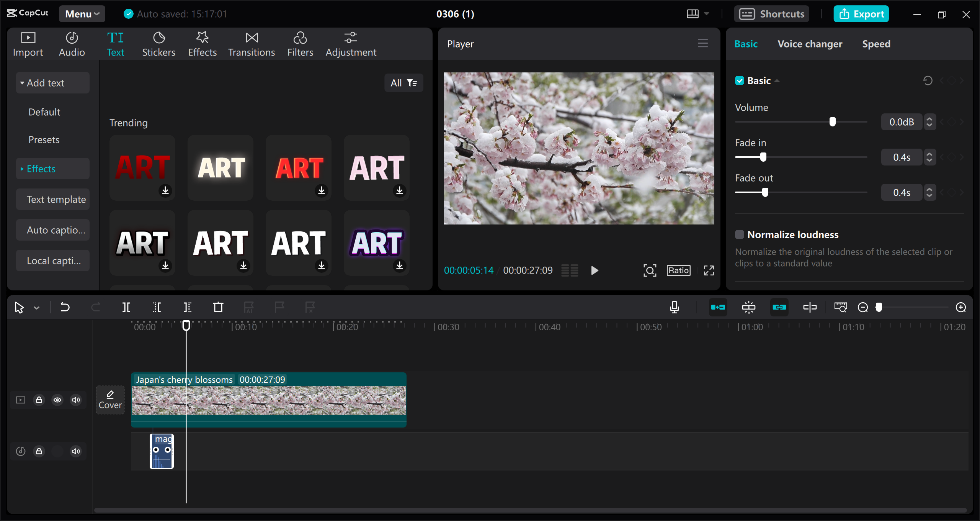
Task: Switch to the Transitions panel
Action: [251, 43]
